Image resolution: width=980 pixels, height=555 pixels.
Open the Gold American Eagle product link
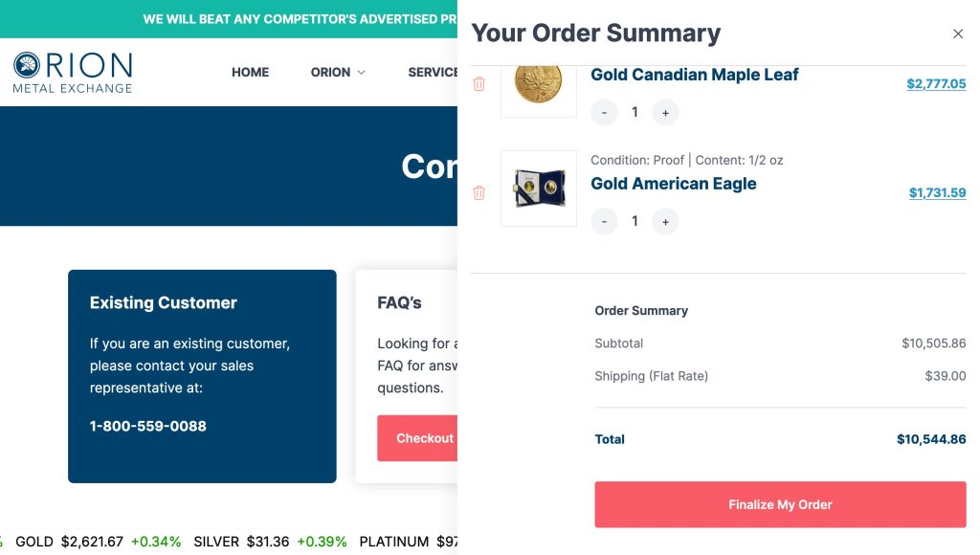(674, 184)
